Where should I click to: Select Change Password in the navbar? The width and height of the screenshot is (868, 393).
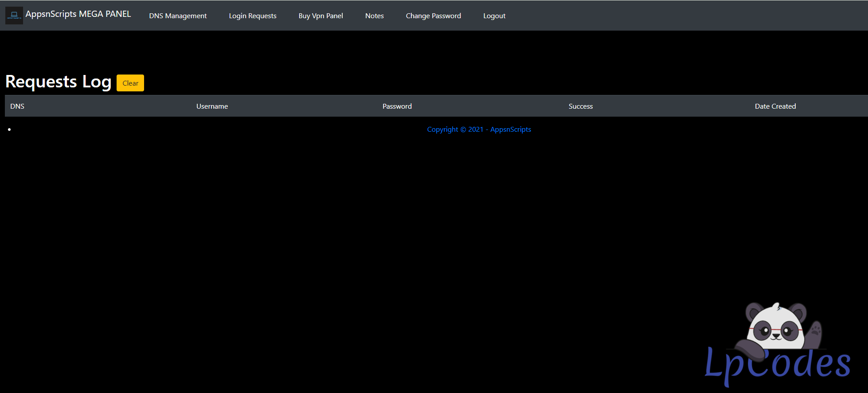click(x=433, y=16)
